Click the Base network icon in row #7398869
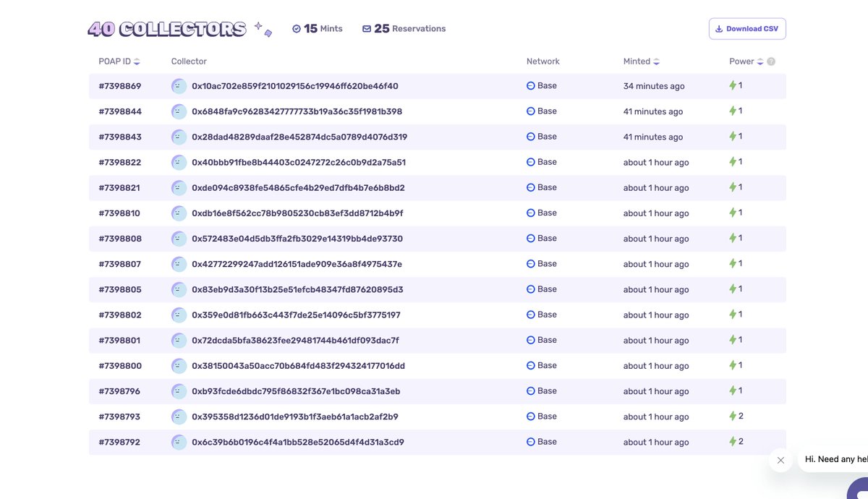Screen dimensions: 868x499 530,86
